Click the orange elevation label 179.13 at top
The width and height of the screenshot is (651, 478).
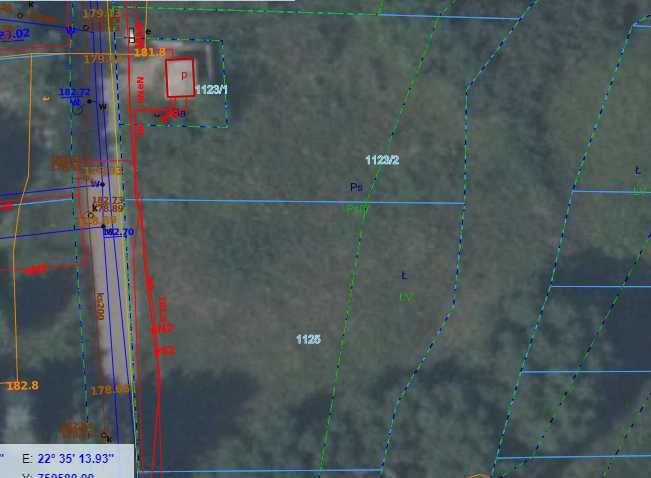point(101,13)
